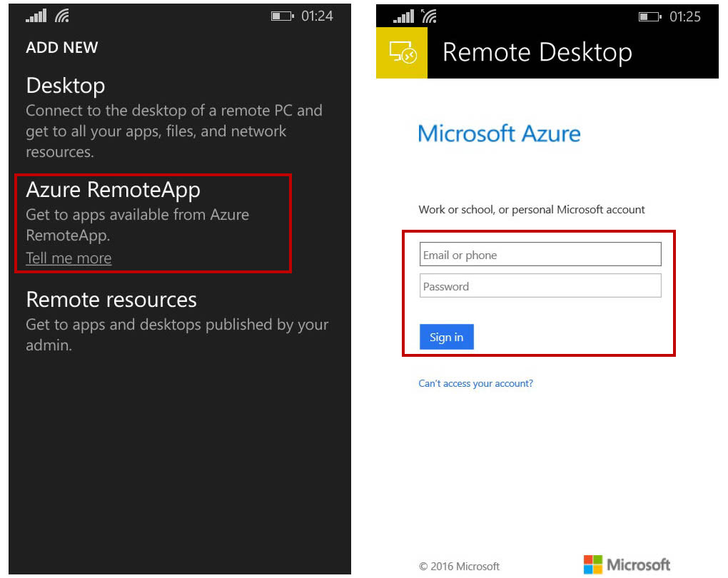Open the Remote resources option
728x578 pixels.
[111, 300]
